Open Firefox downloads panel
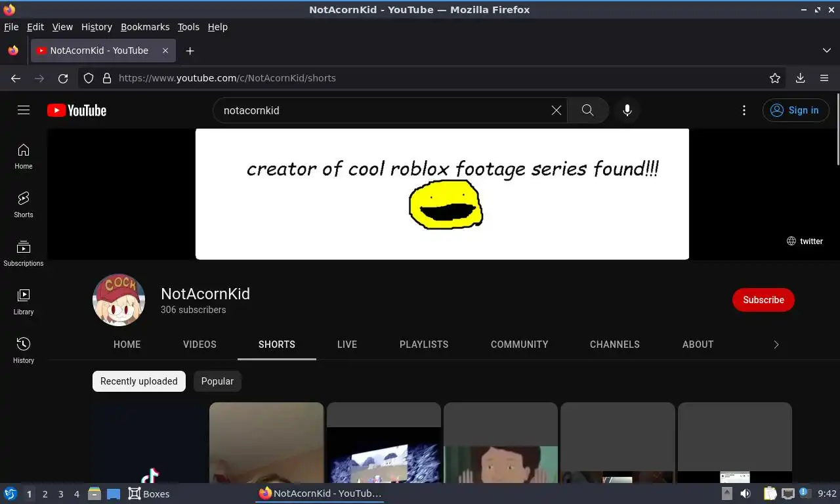Screen dimensions: 840x504 (x=800, y=78)
